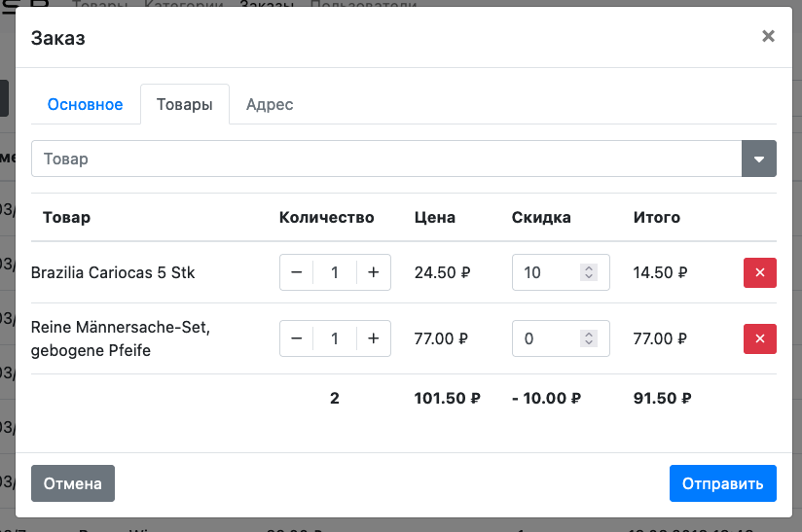
Task: Remove Brazilia Cariocas 5 Stk row
Action: pos(759,273)
